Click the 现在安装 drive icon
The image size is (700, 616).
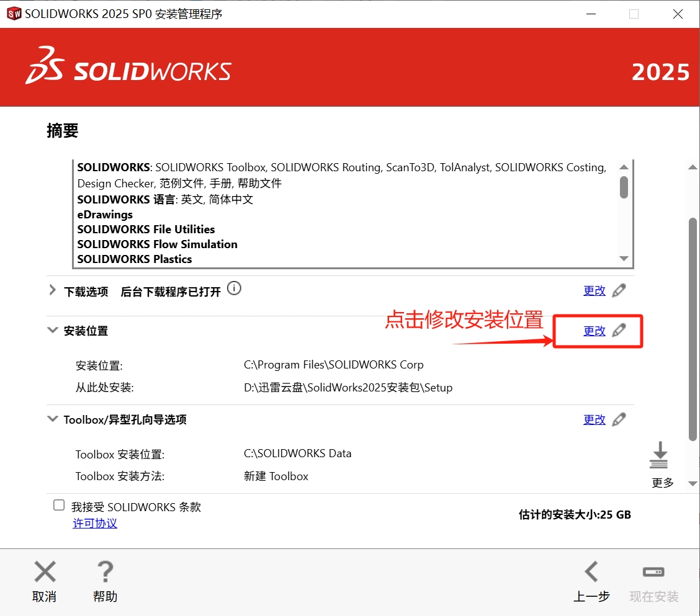click(x=653, y=572)
